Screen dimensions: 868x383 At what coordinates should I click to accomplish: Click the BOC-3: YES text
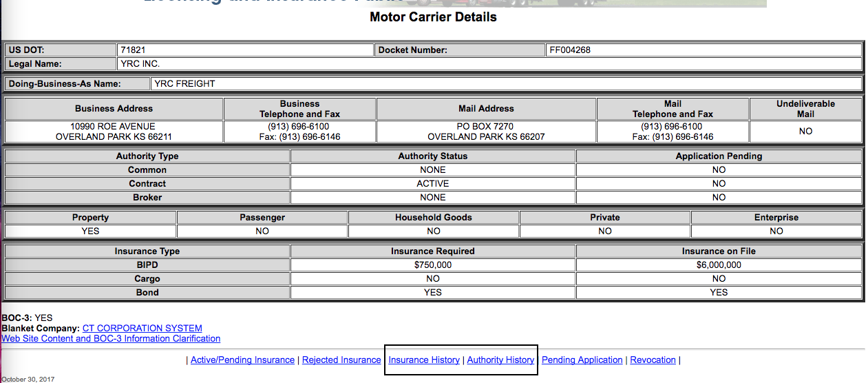[x=28, y=318]
